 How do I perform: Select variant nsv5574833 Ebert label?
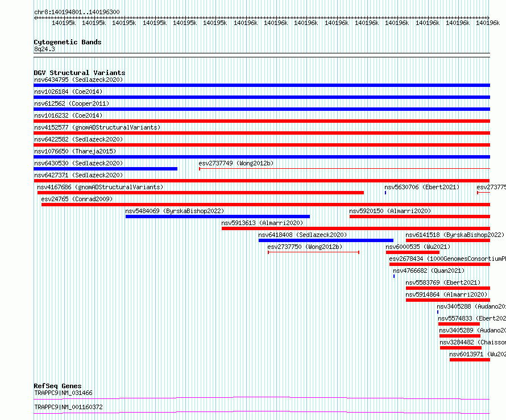point(472,318)
